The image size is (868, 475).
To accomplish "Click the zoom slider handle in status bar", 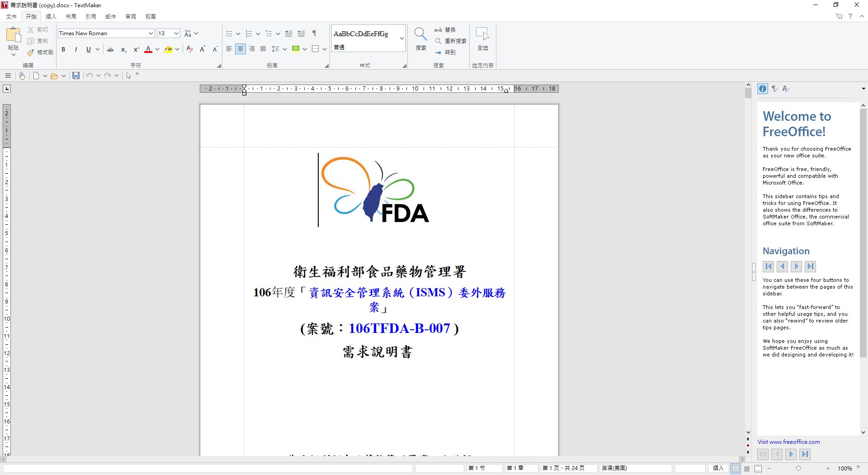I will click(x=798, y=468).
